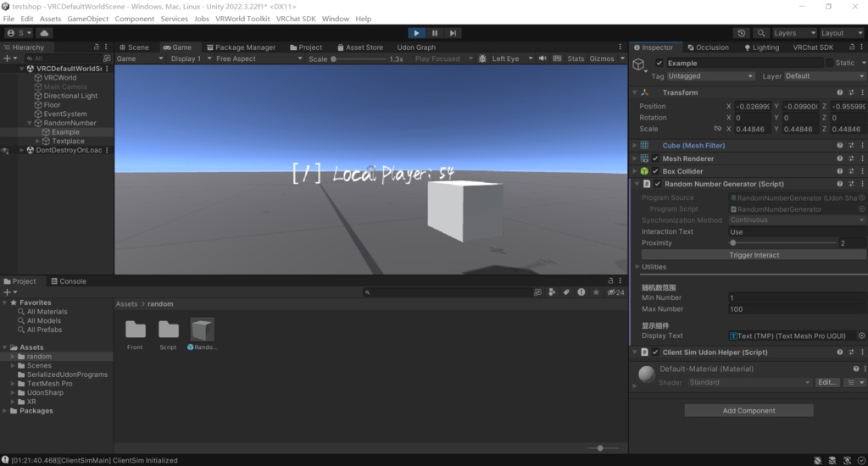This screenshot has height=466, width=868.
Task: Mute audio in Game view
Action: (x=542, y=58)
